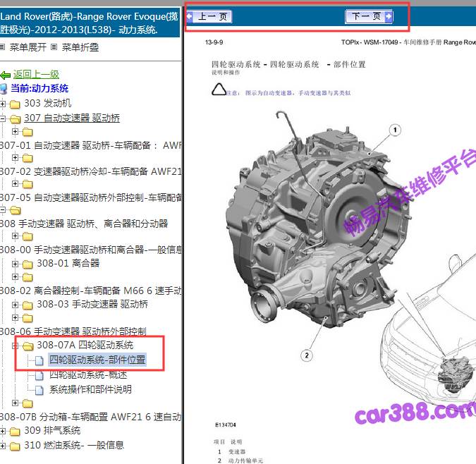Select 308-03 手动变速器 驱动桥 item
This screenshot has width=476, height=464.
coord(92,304)
